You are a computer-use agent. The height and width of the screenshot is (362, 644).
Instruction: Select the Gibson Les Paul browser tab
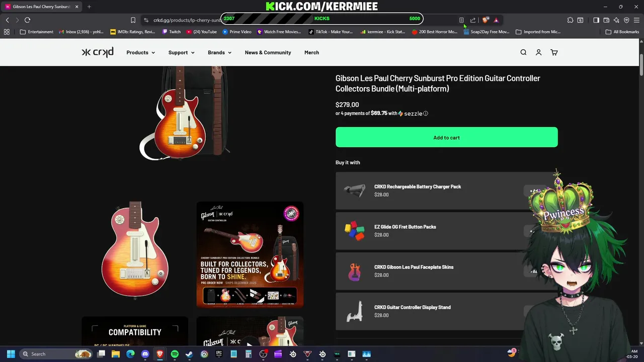point(40,7)
